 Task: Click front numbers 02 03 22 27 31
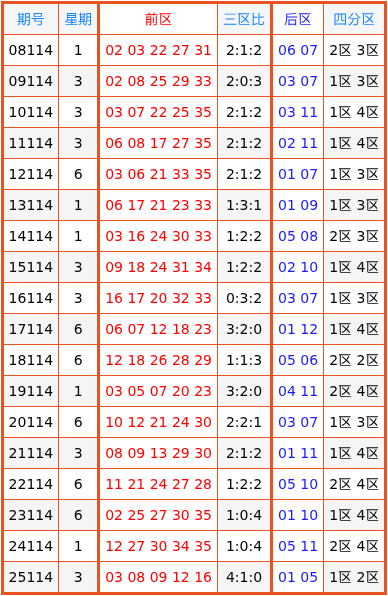(x=158, y=50)
